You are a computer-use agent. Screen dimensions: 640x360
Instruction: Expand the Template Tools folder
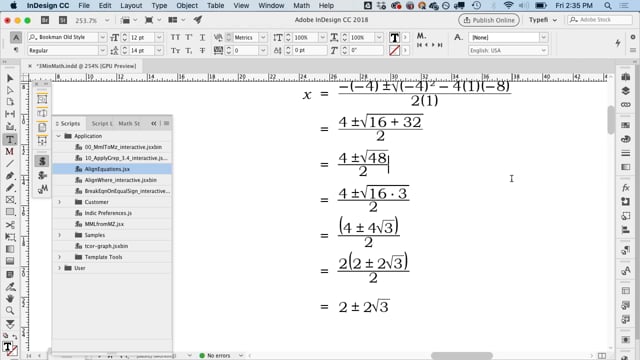pos(60,257)
